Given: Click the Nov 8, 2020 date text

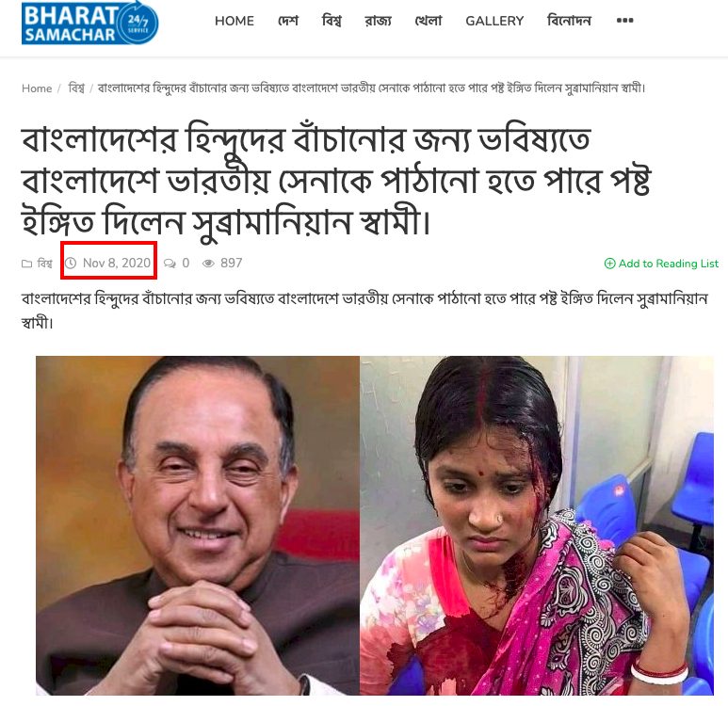Looking at the screenshot, I should [x=117, y=264].
